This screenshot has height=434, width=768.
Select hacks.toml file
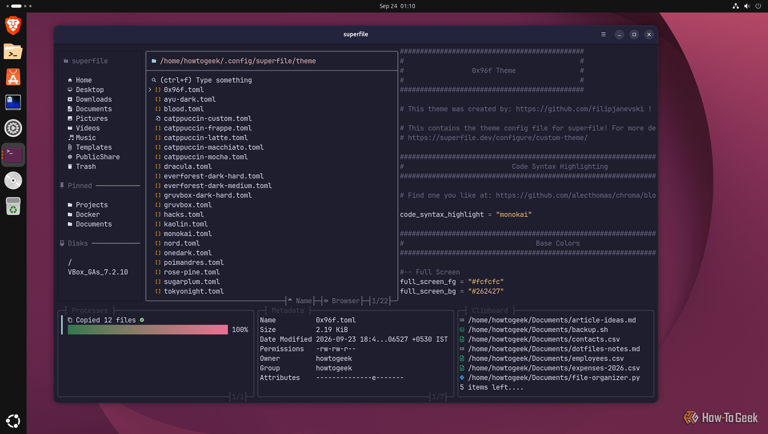(184, 215)
